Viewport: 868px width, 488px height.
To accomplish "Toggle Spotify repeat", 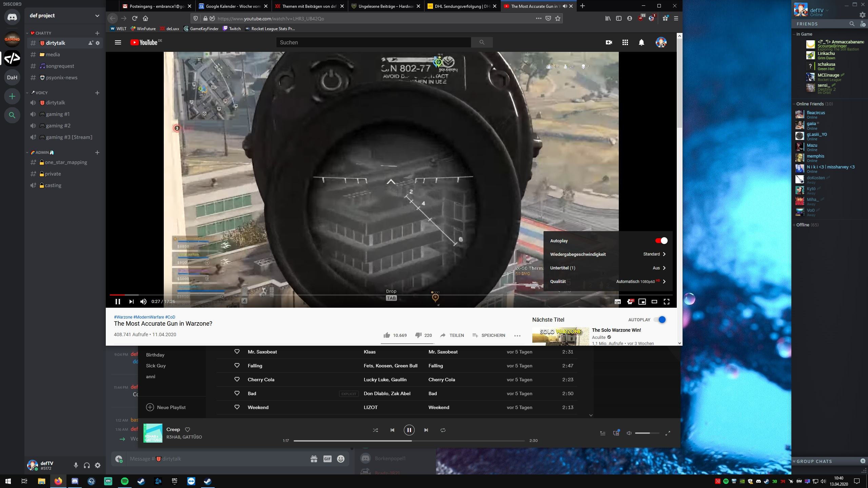I will point(443,430).
